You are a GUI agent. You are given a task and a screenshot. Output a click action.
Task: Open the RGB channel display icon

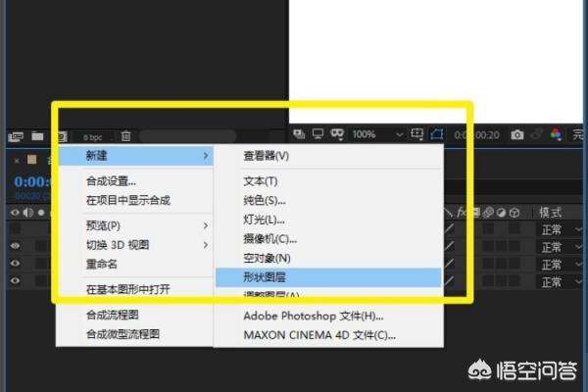556,134
